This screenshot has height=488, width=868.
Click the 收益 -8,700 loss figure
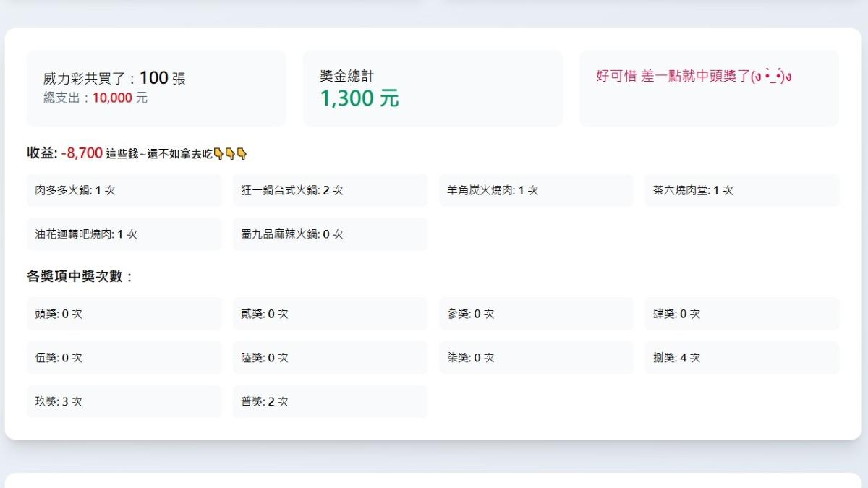tap(82, 153)
